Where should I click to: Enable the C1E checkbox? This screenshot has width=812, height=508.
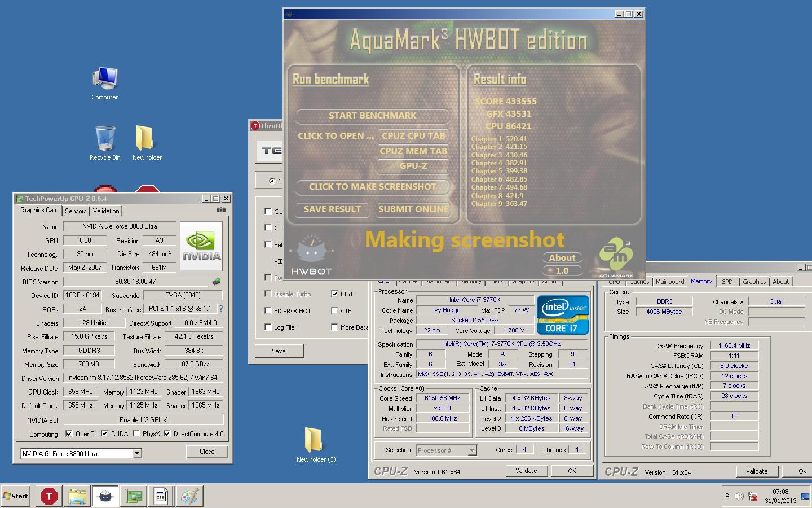pos(334,310)
